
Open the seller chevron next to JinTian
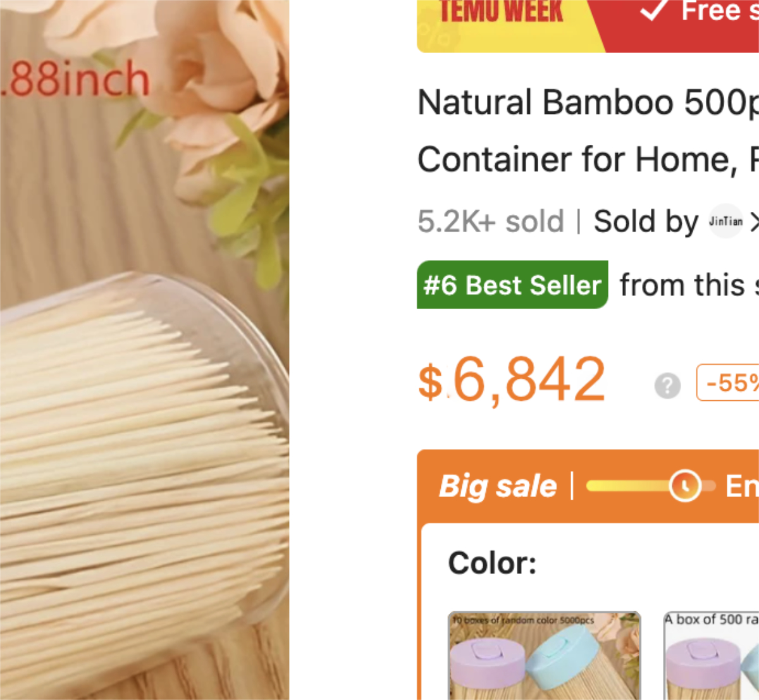tap(753, 221)
